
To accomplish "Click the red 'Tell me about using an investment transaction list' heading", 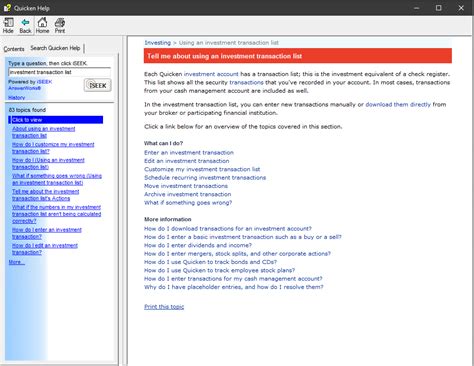I will 298,56.
